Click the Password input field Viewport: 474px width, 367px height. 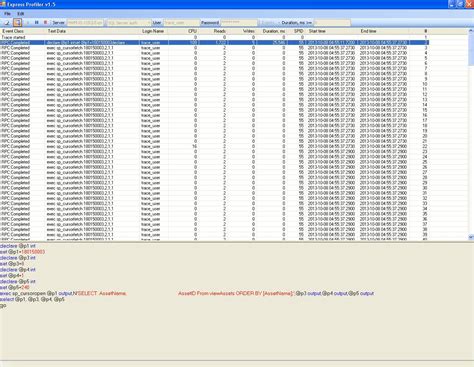[x=239, y=23]
